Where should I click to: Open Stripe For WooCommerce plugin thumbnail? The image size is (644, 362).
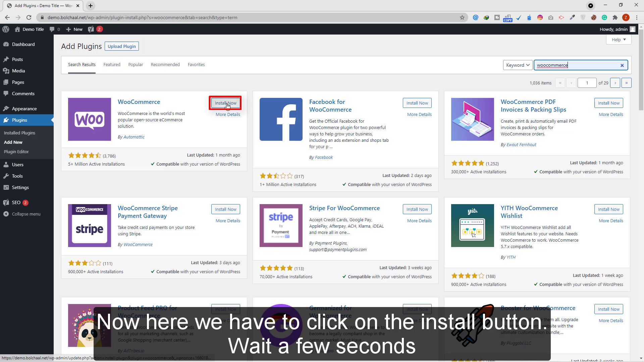[x=281, y=226]
